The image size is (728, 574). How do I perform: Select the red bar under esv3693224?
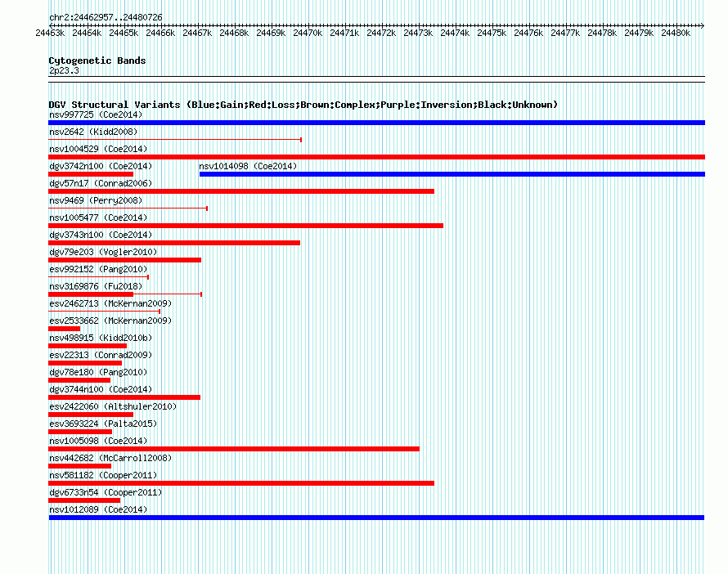point(80,432)
